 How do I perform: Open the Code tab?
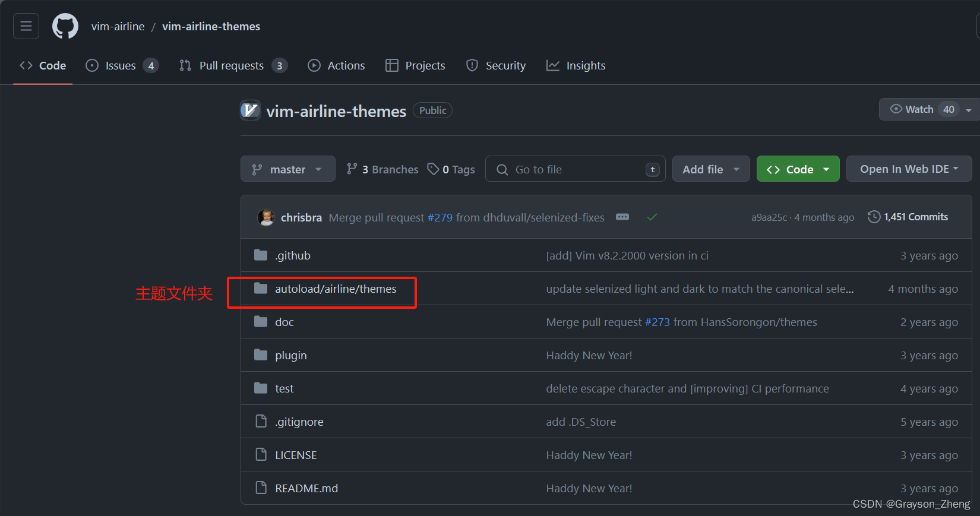pos(43,65)
